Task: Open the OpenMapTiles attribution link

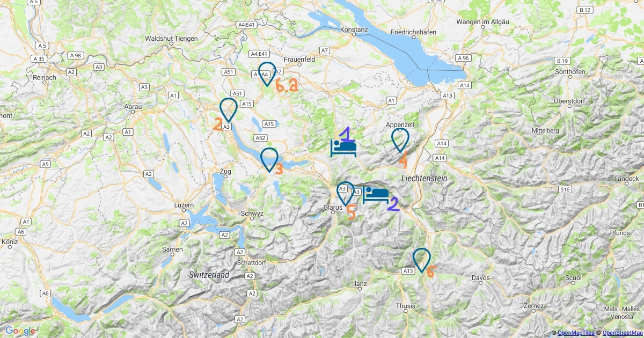Action: (x=576, y=333)
